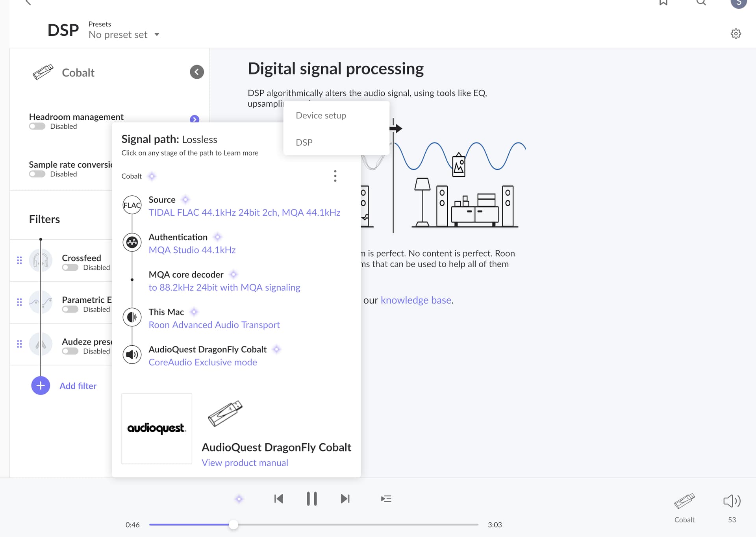Enable the Headroom management toggle
Viewport: 756px width, 537px height.
37,126
